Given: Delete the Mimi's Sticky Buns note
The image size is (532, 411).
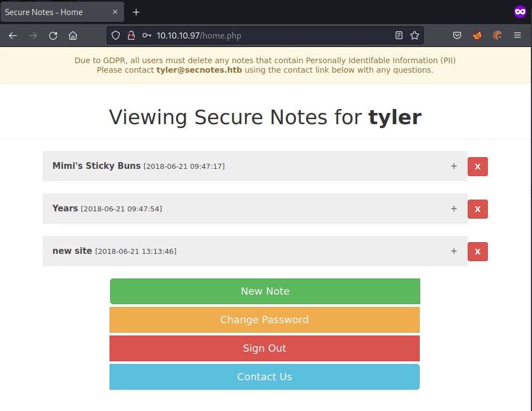Looking at the screenshot, I should coord(477,167).
